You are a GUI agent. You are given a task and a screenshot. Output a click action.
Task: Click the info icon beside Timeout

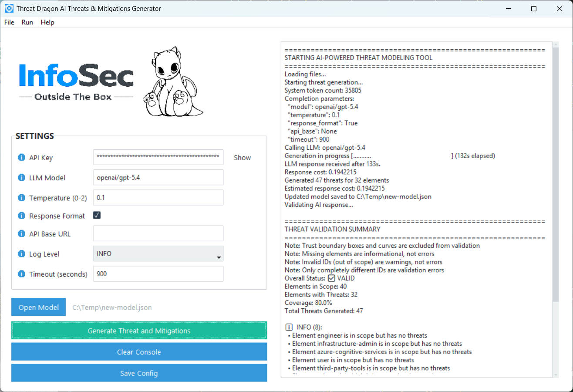[x=21, y=274]
